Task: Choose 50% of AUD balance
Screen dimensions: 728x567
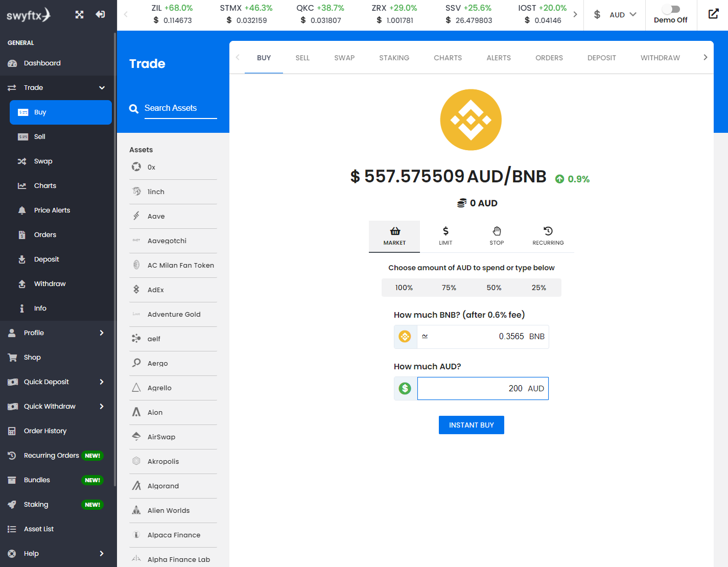Action: click(494, 288)
